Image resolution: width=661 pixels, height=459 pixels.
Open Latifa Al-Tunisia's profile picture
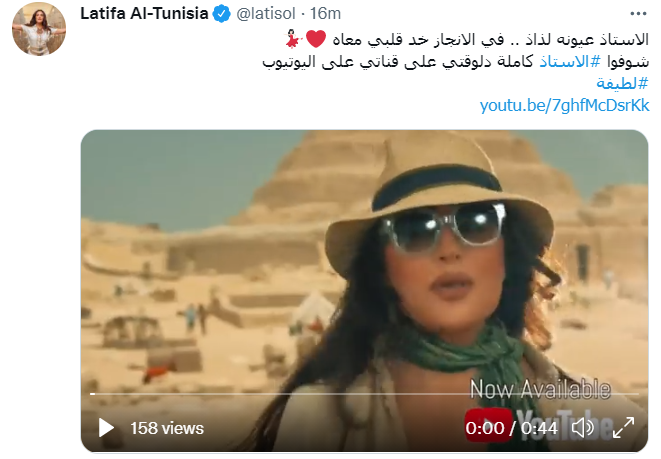click(x=39, y=29)
